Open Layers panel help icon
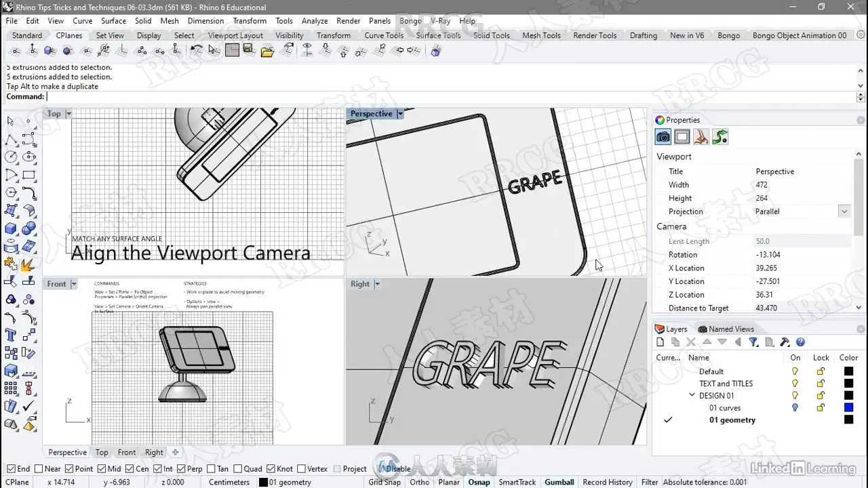The height and width of the screenshot is (488, 868). (800, 342)
